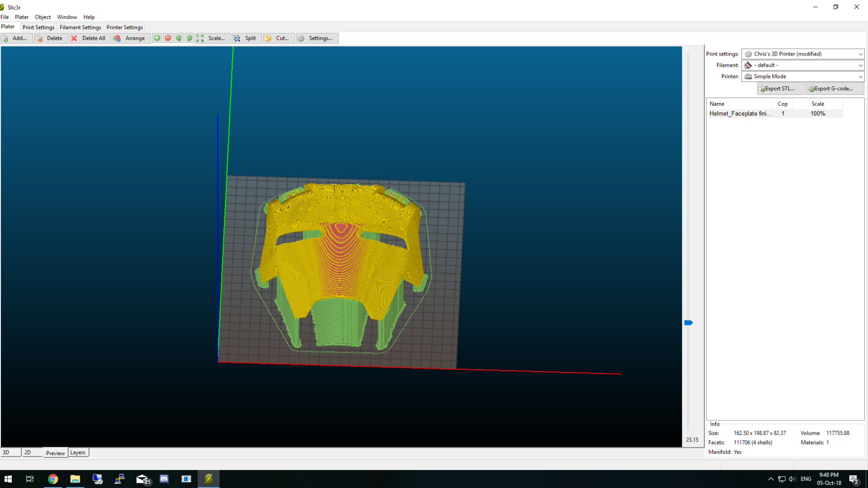Switch to the 3D view
Viewport: 868px width, 488px height.
point(10,452)
